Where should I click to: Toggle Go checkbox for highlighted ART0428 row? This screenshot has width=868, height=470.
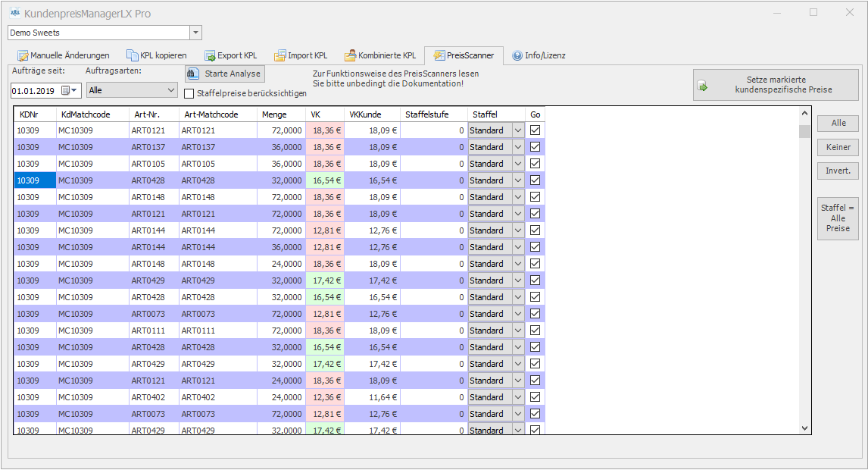click(535, 180)
